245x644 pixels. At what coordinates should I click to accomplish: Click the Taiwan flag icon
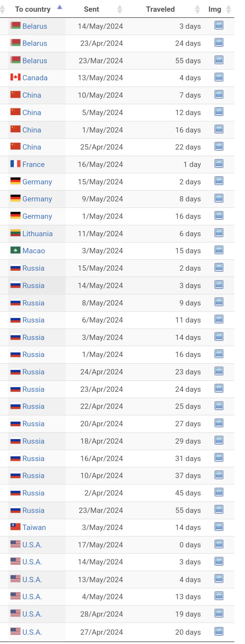click(15, 527)
